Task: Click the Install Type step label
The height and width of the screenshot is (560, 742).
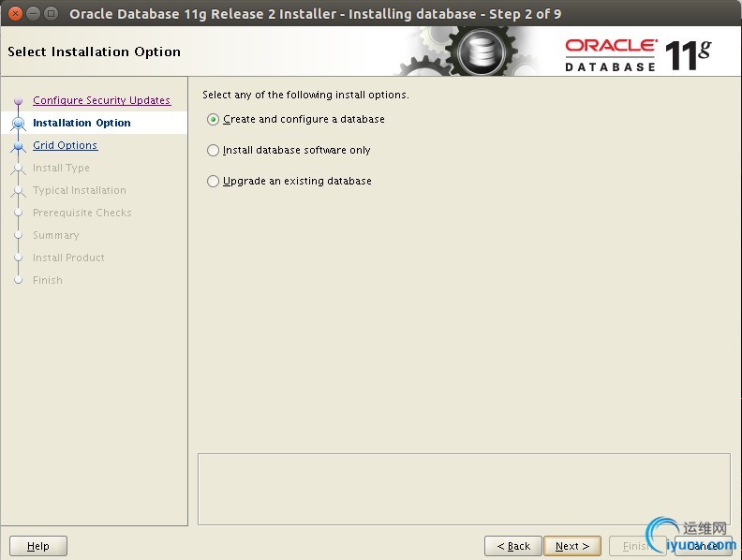Action: [61, 168]
